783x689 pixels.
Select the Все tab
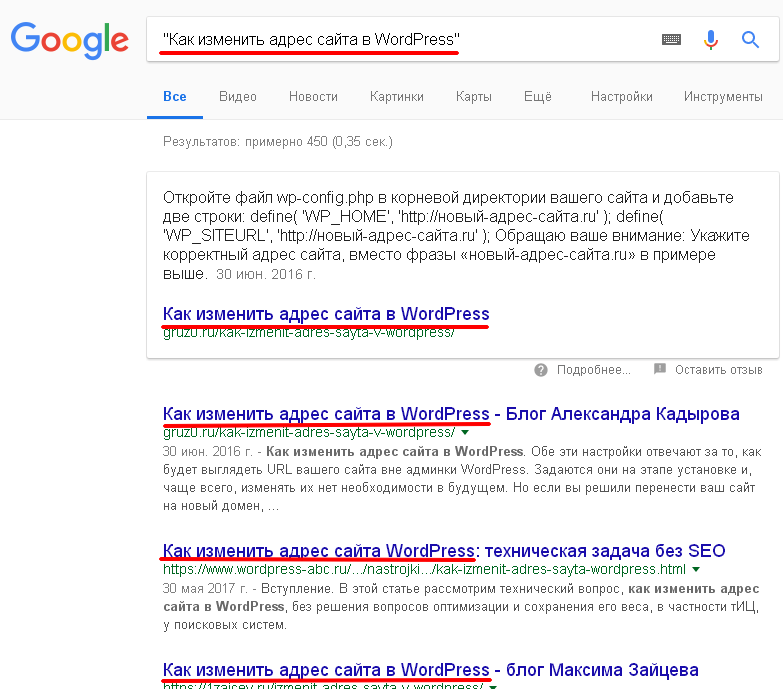(175, 96)
